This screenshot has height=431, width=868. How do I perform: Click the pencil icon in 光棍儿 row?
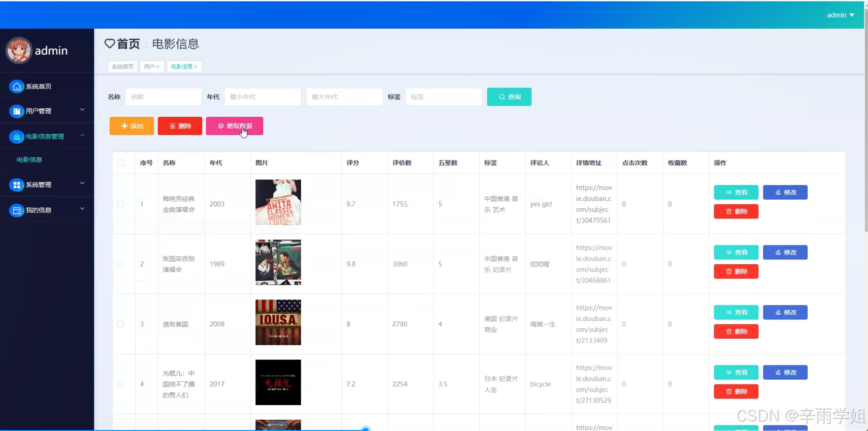tap(778, 373)
